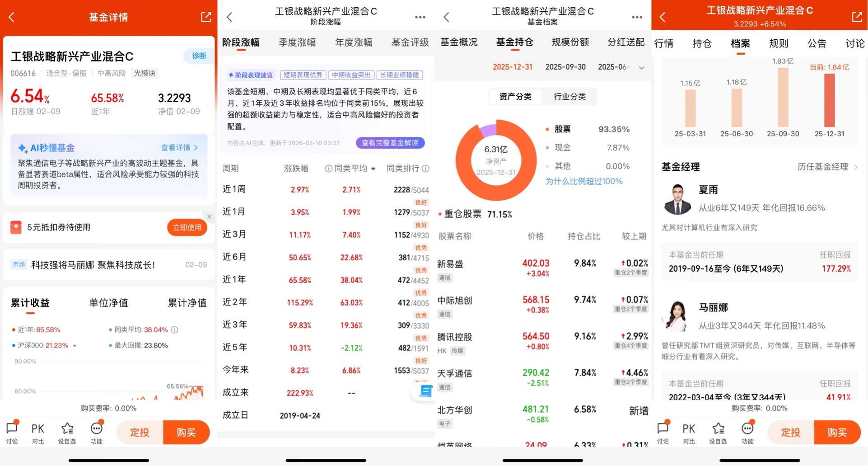Image resolution: width=868 pixels, height=466 pixels.
Task: Tap PK 对比 icon in first screen bottom bar
Action: click(38, 433)
